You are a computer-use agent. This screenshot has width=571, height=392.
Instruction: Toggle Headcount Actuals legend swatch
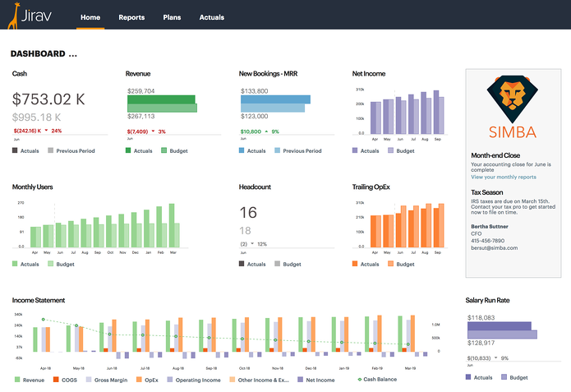pos(242,264)
